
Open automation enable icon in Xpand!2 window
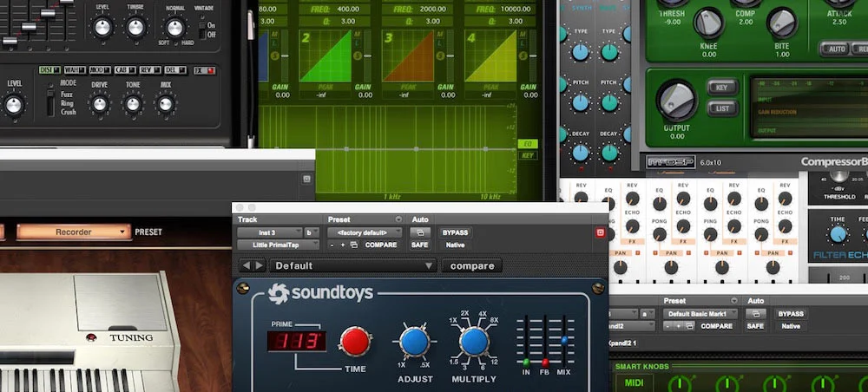coord(756,314)
